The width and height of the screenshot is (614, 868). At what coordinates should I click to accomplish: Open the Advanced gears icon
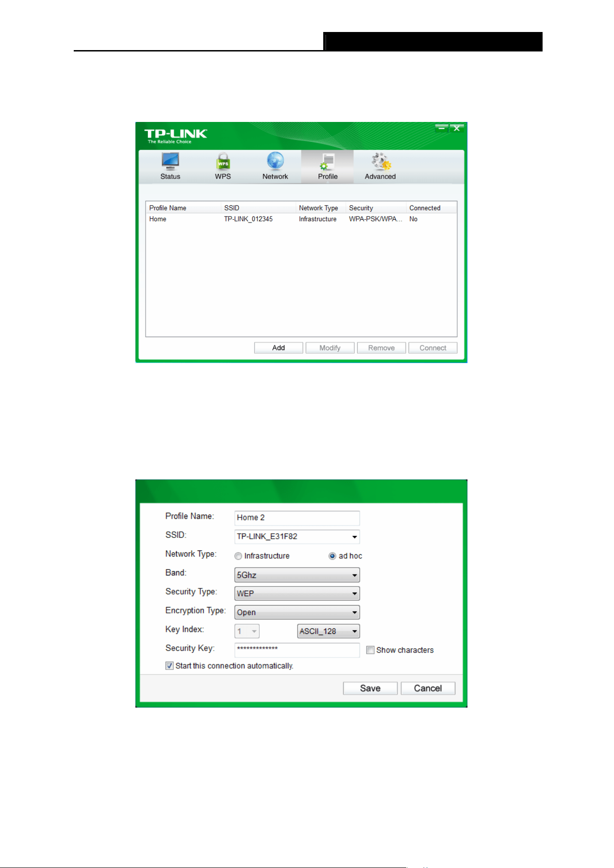click(x=381, y=161)
